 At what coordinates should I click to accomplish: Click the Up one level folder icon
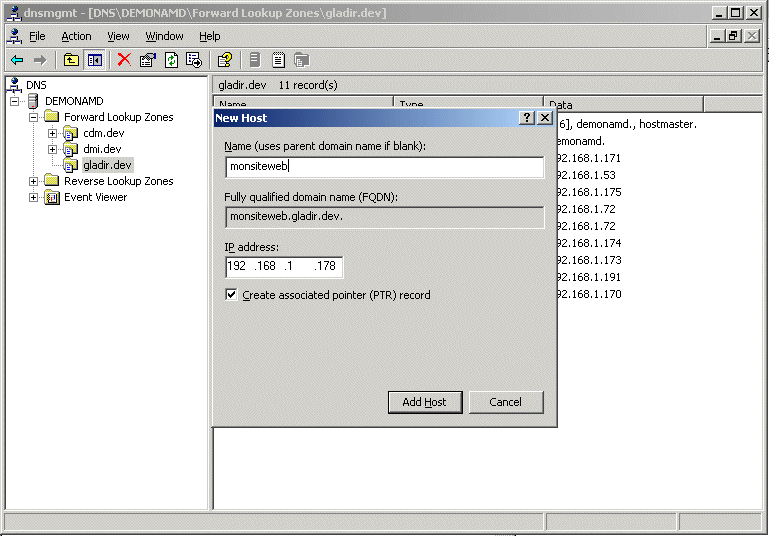[x=71, y=60]
